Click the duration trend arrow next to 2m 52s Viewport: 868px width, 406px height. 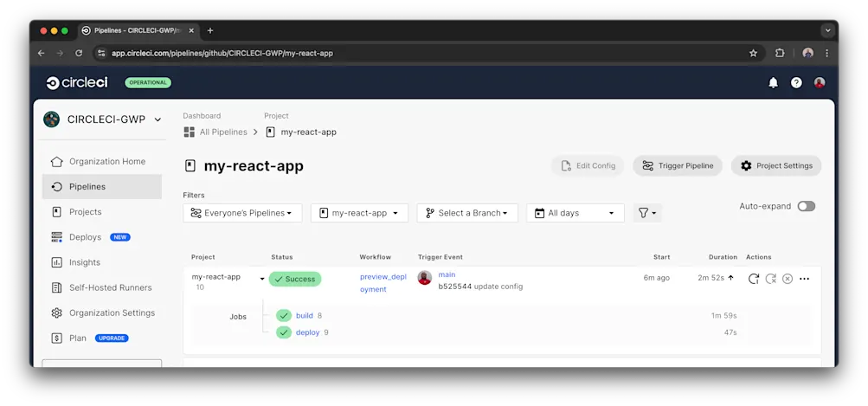tap(730, 278)
